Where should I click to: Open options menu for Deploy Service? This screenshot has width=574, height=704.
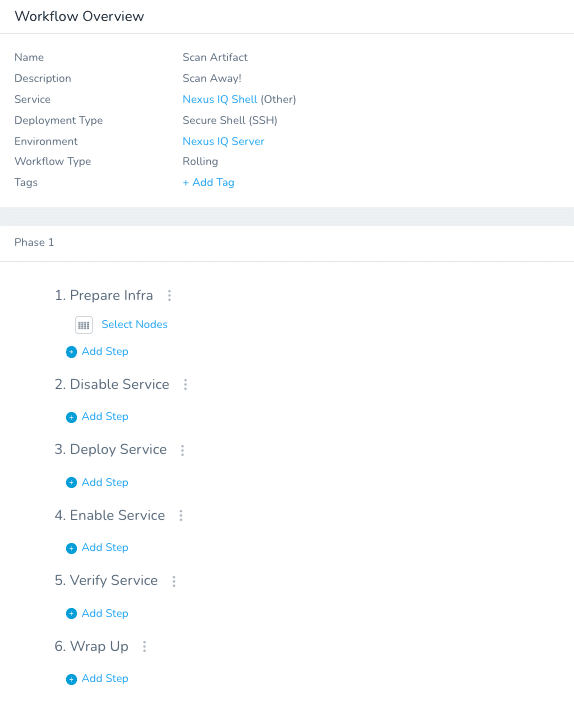[x=182, y=450]
